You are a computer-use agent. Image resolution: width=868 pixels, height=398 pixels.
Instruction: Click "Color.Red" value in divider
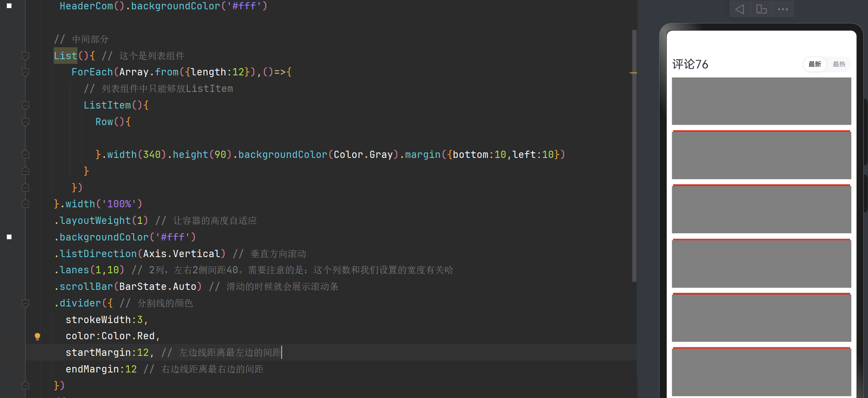click(x=128, y=336)
